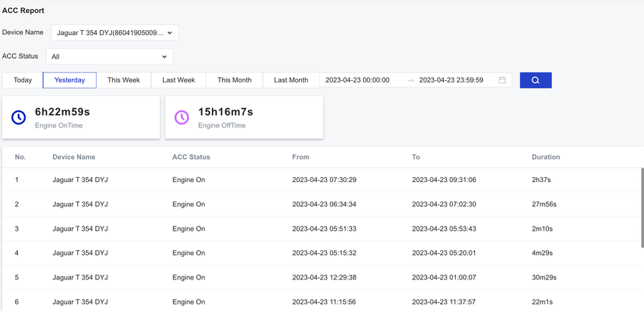Switch to Last Month range
This screenshot has height=311, width=644.
click(x=291, y=80)
